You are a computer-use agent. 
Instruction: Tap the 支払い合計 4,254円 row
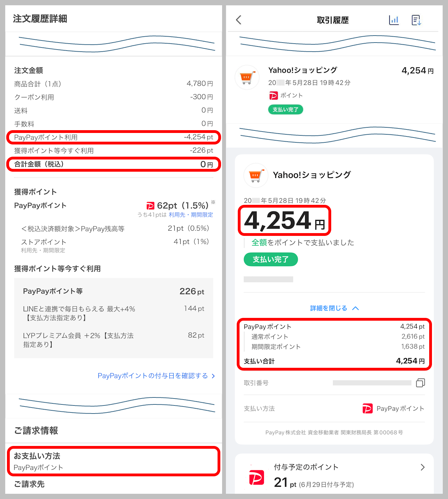tap(334, 361)
